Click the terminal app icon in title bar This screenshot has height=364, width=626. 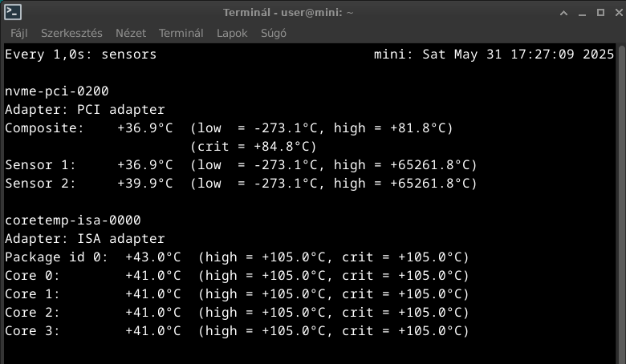click(x=13, y=12)
